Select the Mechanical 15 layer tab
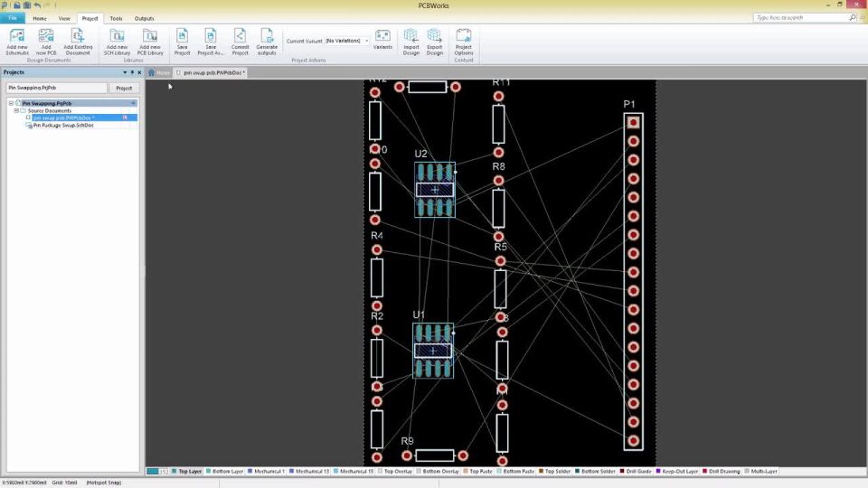This screenshot has height=488, width=868. pyautogui.click(x=354, y=472)
